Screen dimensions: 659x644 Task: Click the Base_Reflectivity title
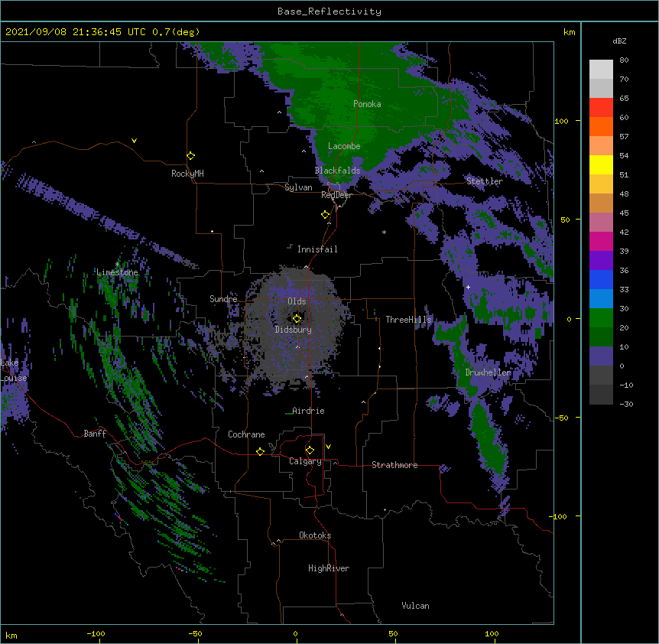tap(329, 11)
